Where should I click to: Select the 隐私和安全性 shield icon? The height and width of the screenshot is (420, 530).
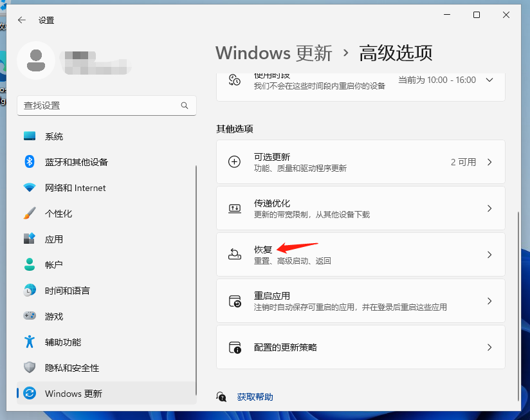coord(29,368)
